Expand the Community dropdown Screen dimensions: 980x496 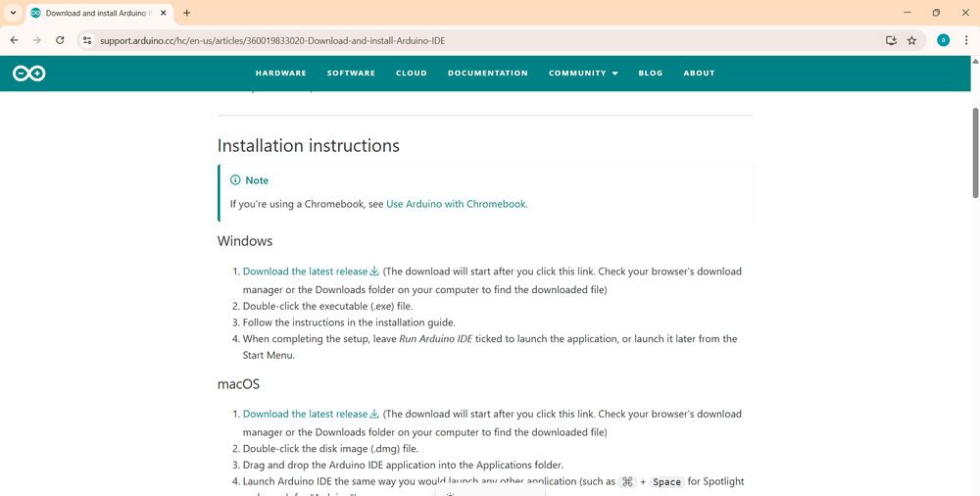point(583,74)
